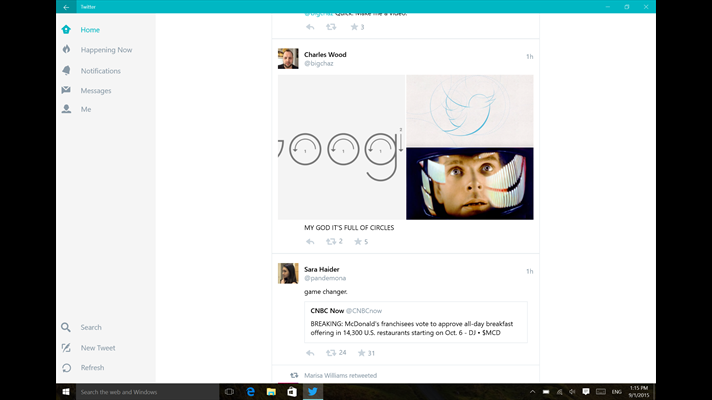The height and width of the screenshot is (400, 712).
Task: Open File Explorer from the taskbar
Action: click(271, 392)
